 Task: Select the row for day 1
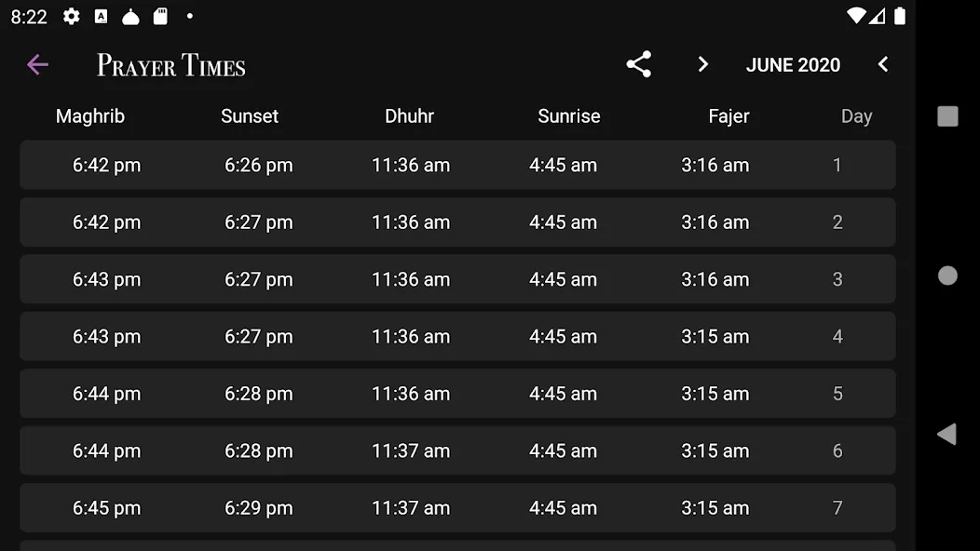click(457, 165)
